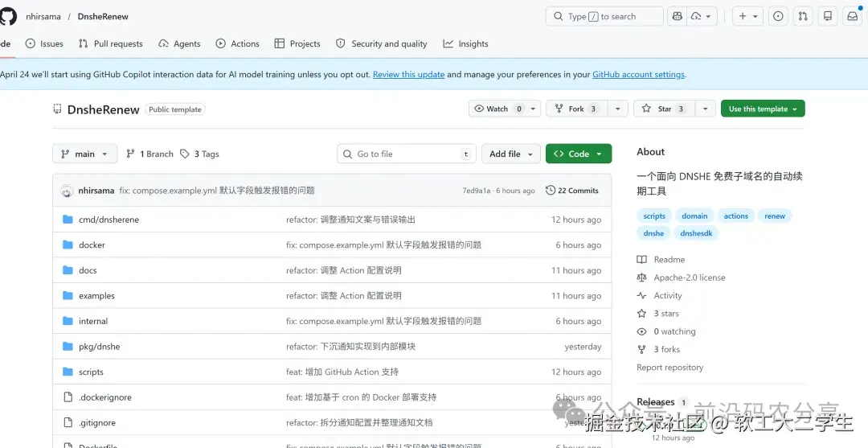Click the docker folder icon
The width and height of the screenshot is (868, 448).
[68, 245]
